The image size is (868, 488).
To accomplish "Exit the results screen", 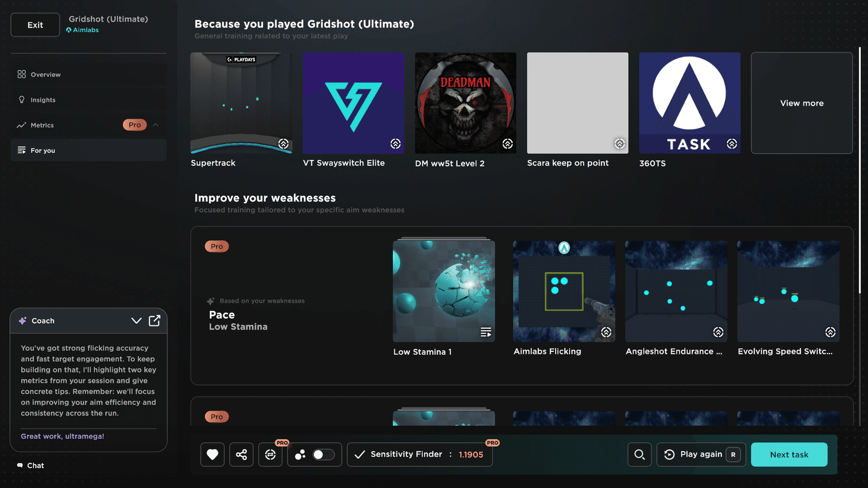I will click(x=35, y=25).
